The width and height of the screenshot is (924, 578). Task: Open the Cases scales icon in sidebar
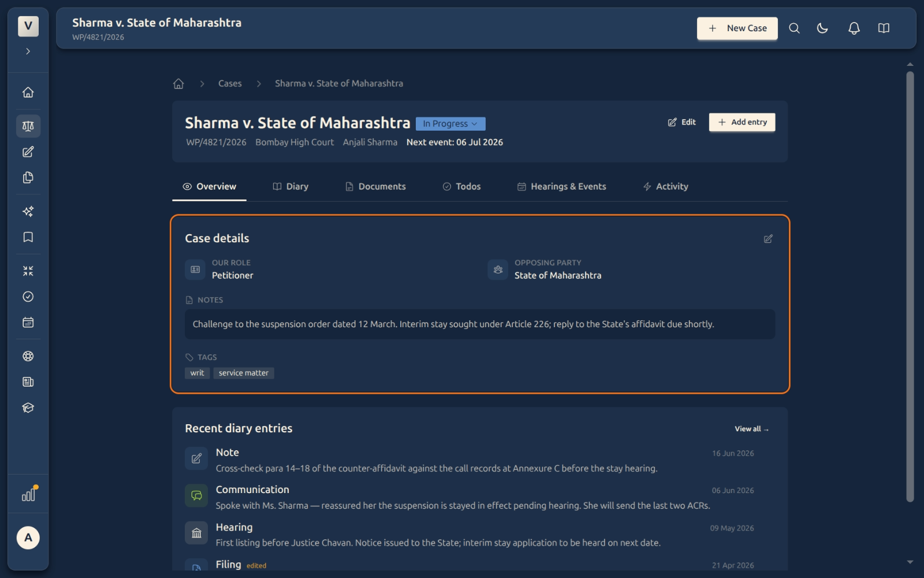tap(28, 126)
